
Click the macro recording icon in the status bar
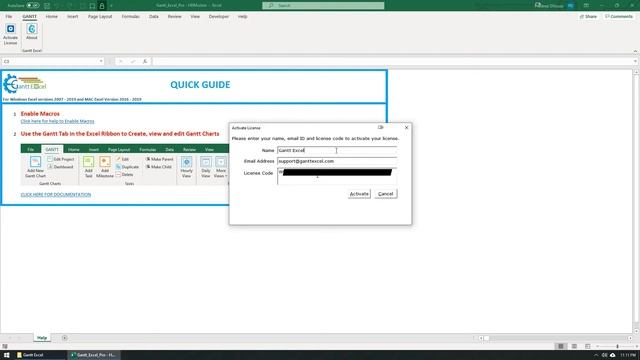click(5, 347)
